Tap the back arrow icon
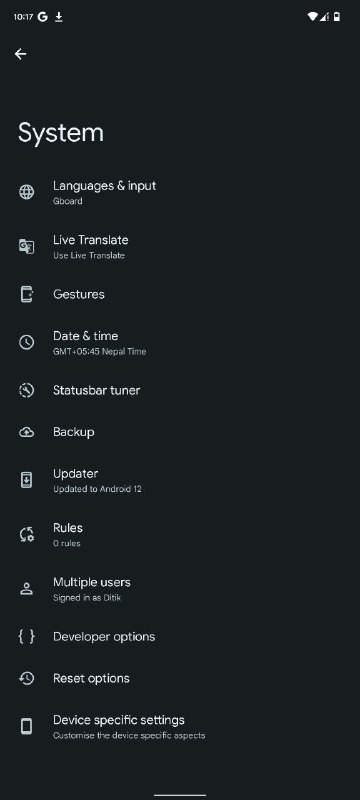 point(20,54)
